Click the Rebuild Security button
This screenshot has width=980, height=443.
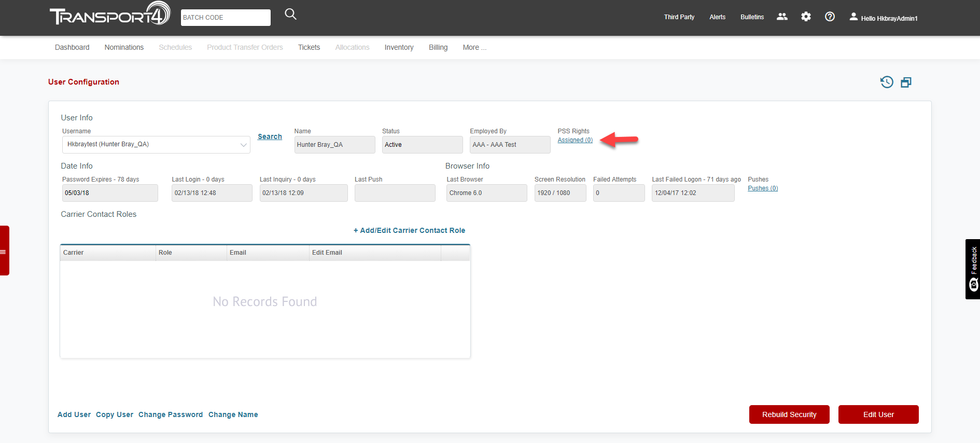pos(789,414)
